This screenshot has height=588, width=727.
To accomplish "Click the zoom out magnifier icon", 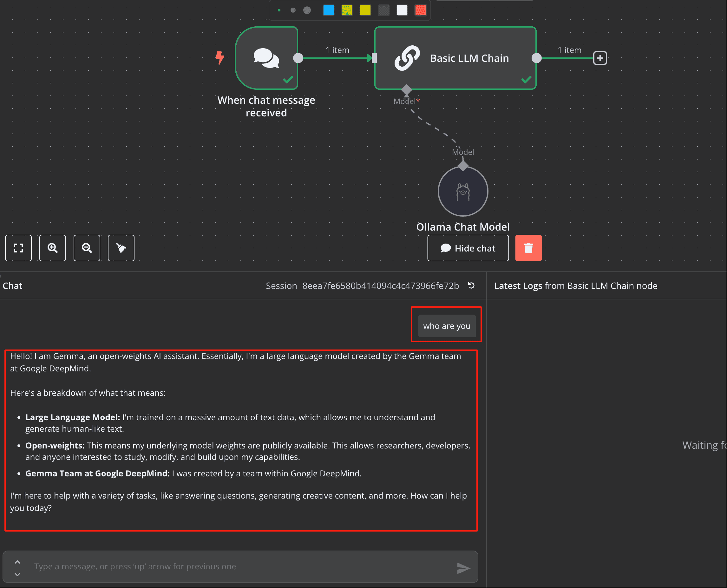I will 87,248.
